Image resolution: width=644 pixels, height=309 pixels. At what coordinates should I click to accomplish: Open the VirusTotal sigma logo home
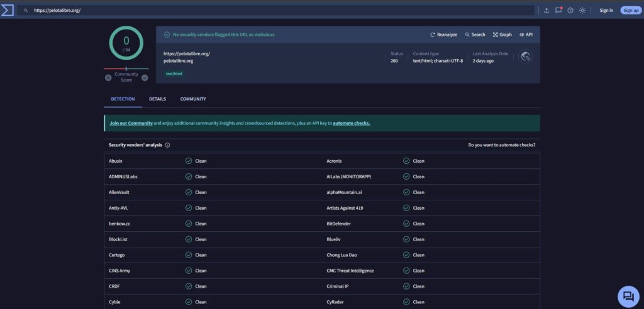coord(8,10)
